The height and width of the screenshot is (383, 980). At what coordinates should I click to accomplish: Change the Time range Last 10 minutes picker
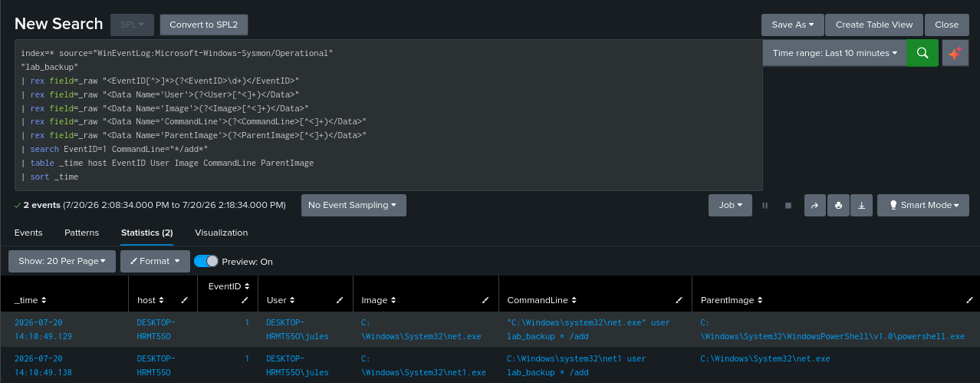(x=834, y=53)
